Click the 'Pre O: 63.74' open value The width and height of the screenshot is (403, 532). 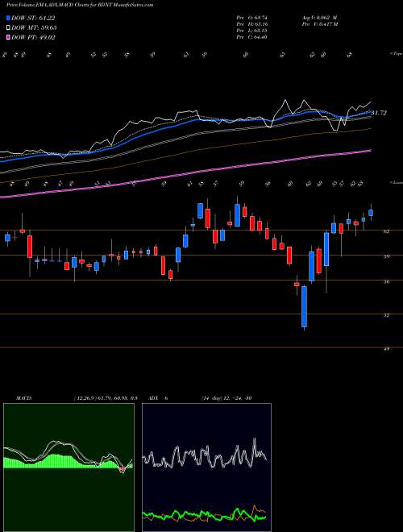click(x=252, y=18)
